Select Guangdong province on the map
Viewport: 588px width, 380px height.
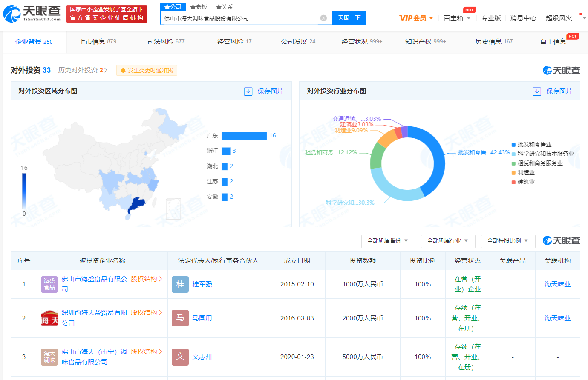point(137,204)
